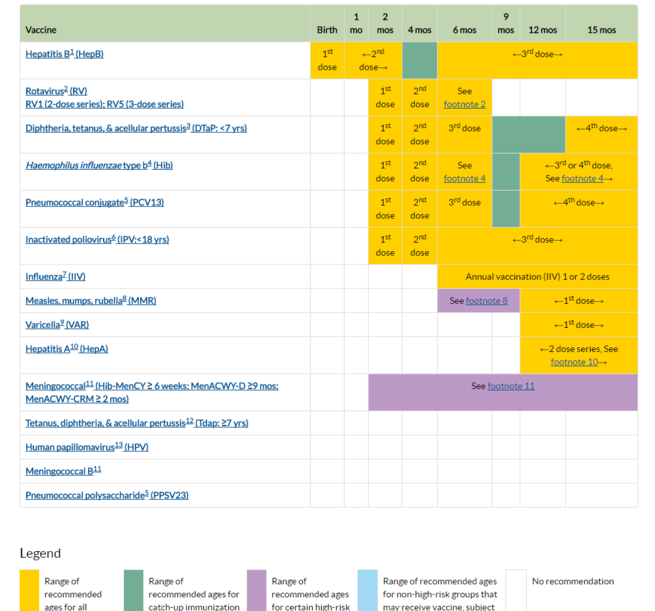Click the 15 mos column header
This screenshot has width=655, height=611.
[602, 23]
